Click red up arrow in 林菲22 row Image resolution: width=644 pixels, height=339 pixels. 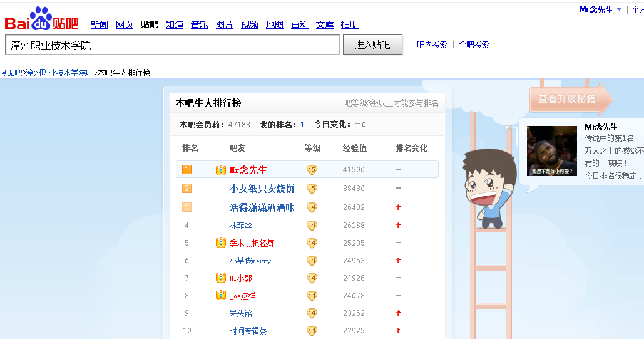coord(398,226)
